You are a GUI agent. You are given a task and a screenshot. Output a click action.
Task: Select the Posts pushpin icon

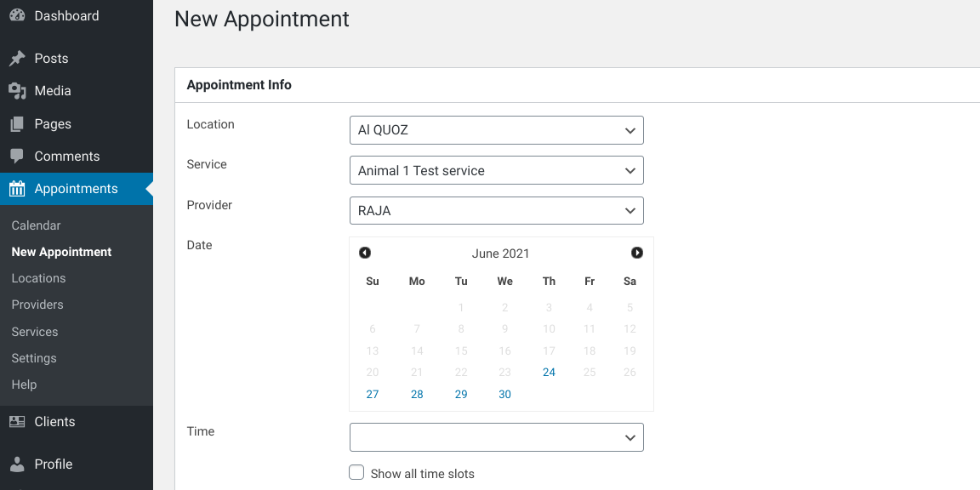tap(17, 58)
